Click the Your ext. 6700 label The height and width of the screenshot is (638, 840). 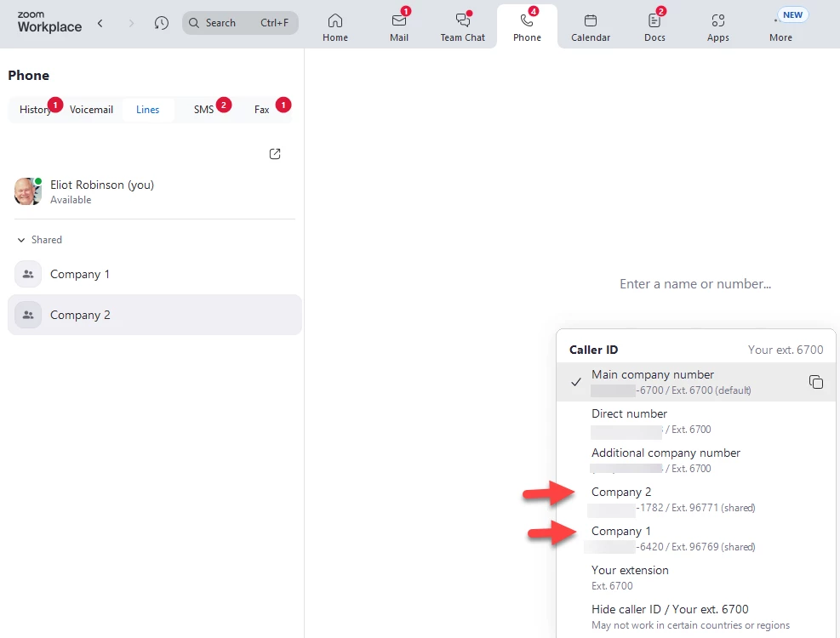click(786, 350)
